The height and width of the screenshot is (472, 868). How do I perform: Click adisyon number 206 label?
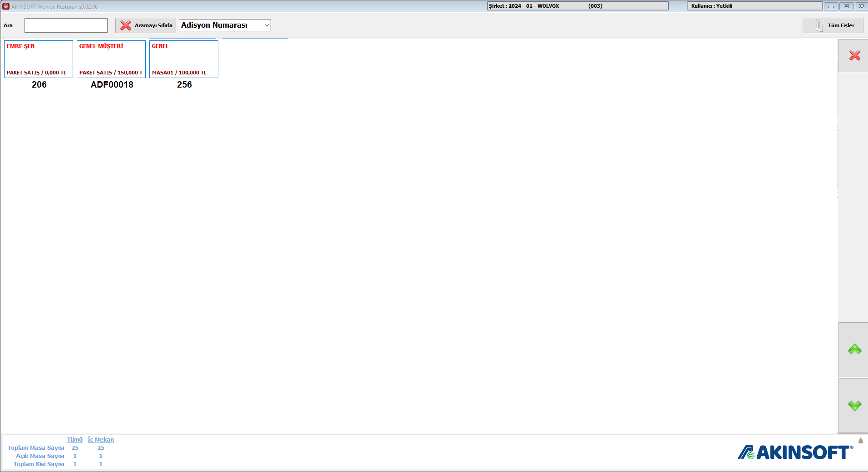pyautogui.click(x=39, y=84)
